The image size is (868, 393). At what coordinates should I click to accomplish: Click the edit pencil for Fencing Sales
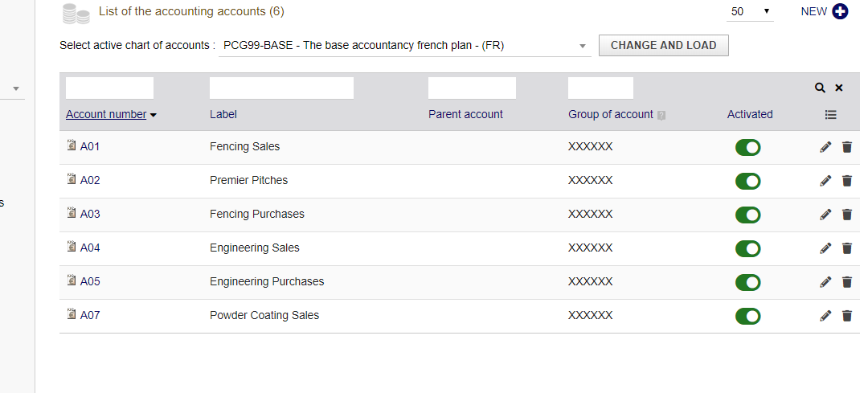tap(825, 147)
